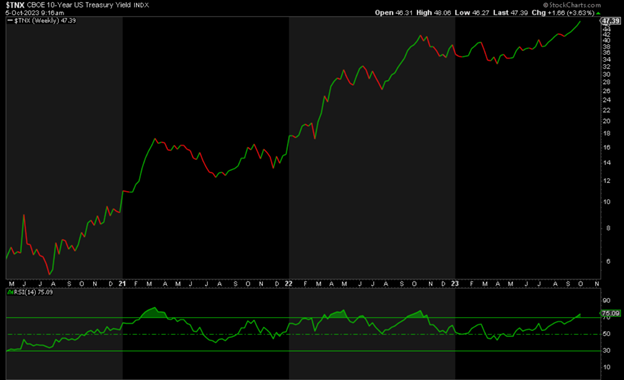The image size is (624, 380).
Task: Click year label '23' on the time axis
Action: 455,284
